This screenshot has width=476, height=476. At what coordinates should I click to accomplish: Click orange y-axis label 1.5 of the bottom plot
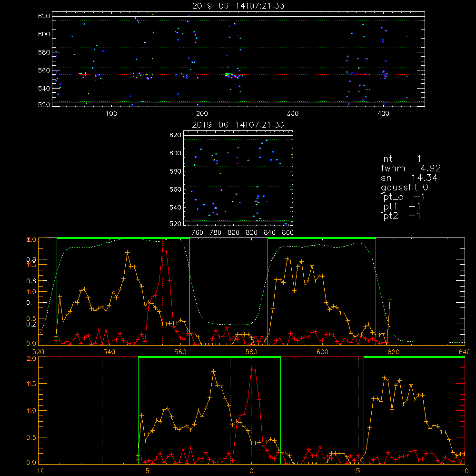pyautogui.click(x=31, y=384)
